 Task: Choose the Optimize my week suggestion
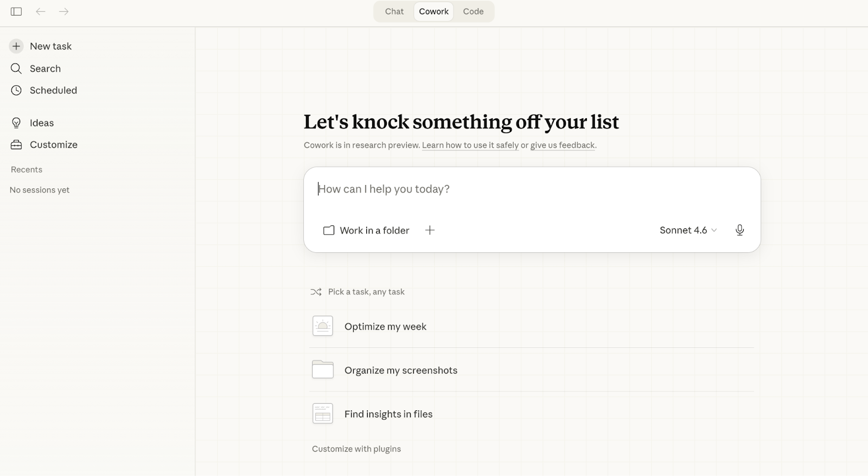385,326
